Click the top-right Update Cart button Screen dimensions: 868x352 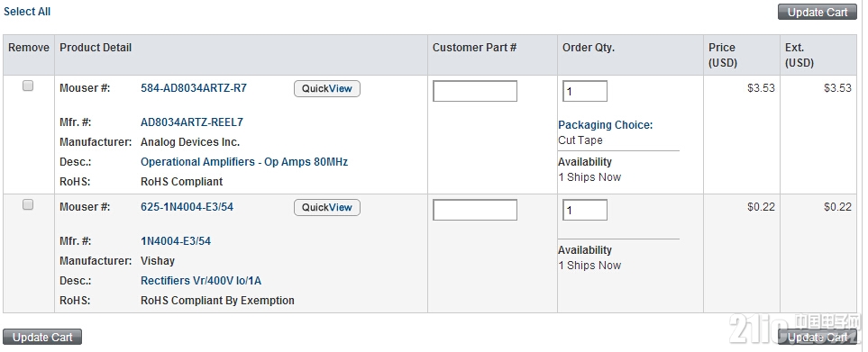point(817,13)
